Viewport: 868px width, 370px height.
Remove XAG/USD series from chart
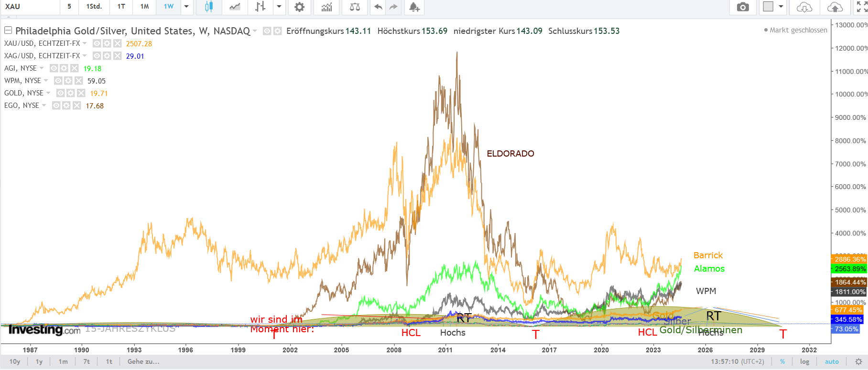[118, 56]
